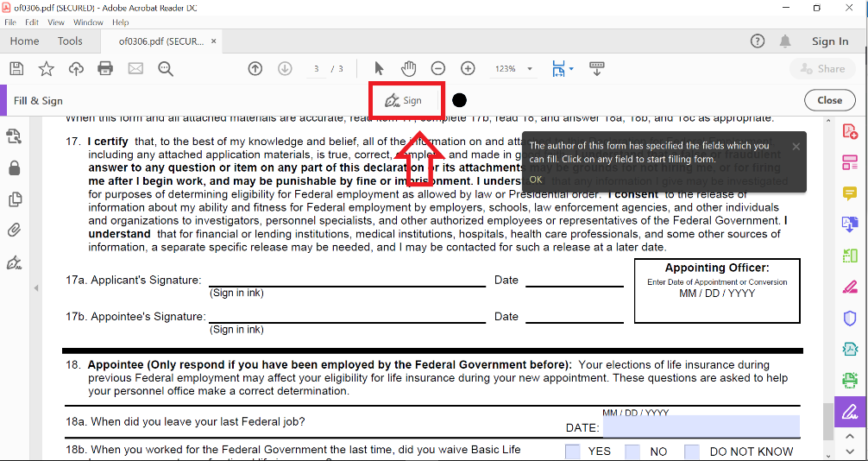Switch to the Home tab

click(x=24, y=41)
